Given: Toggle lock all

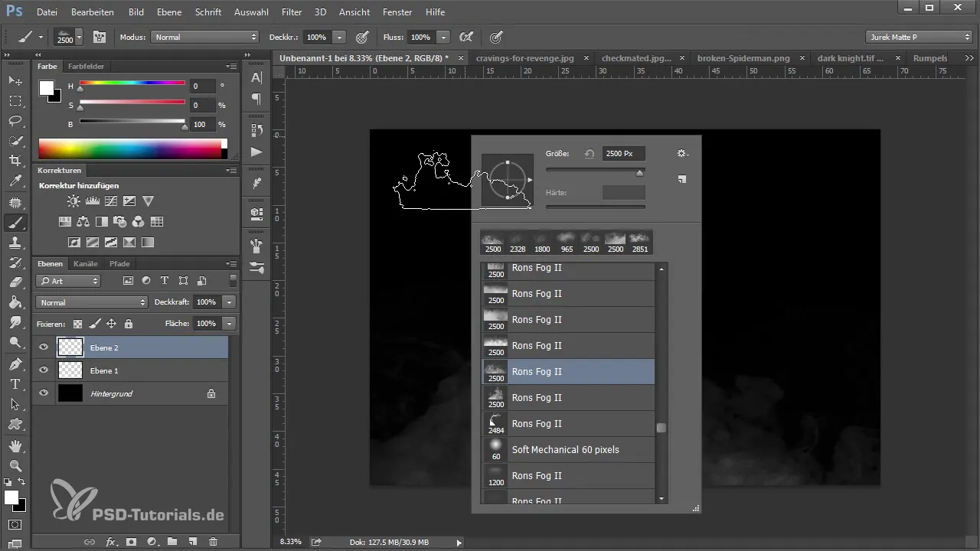Looking at the screenshot, I should click(128, 324).
